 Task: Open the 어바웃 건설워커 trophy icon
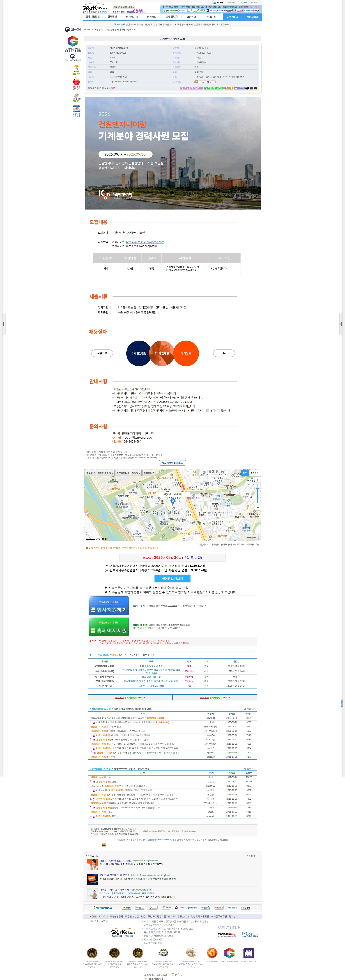(76, 70)
